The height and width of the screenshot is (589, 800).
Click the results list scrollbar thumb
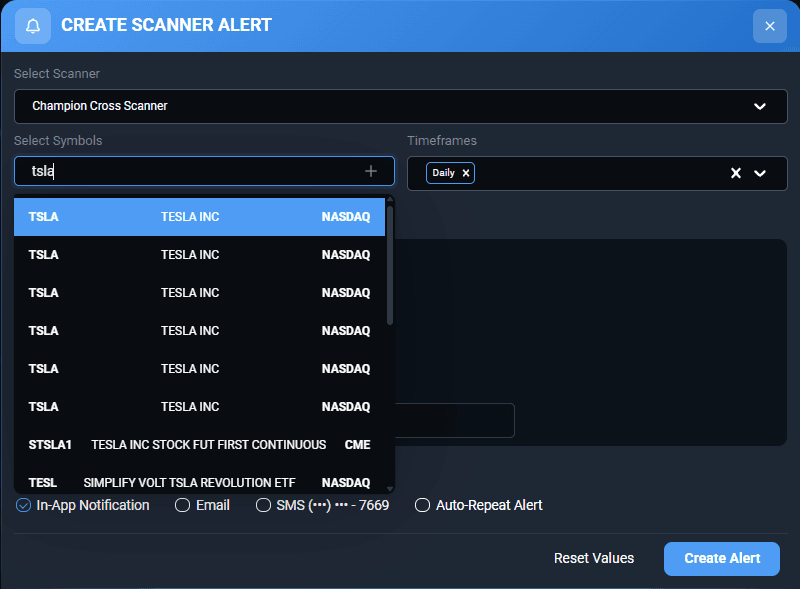click(390, 264)
